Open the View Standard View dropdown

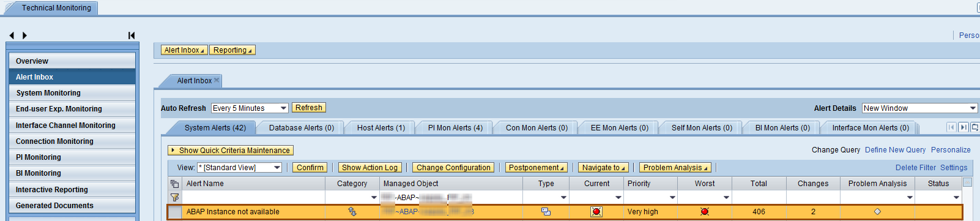277,168
